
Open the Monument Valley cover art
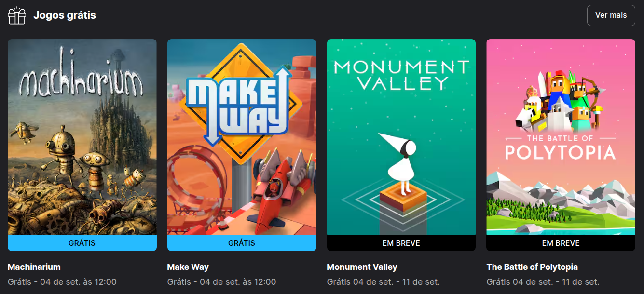[401, 137]
